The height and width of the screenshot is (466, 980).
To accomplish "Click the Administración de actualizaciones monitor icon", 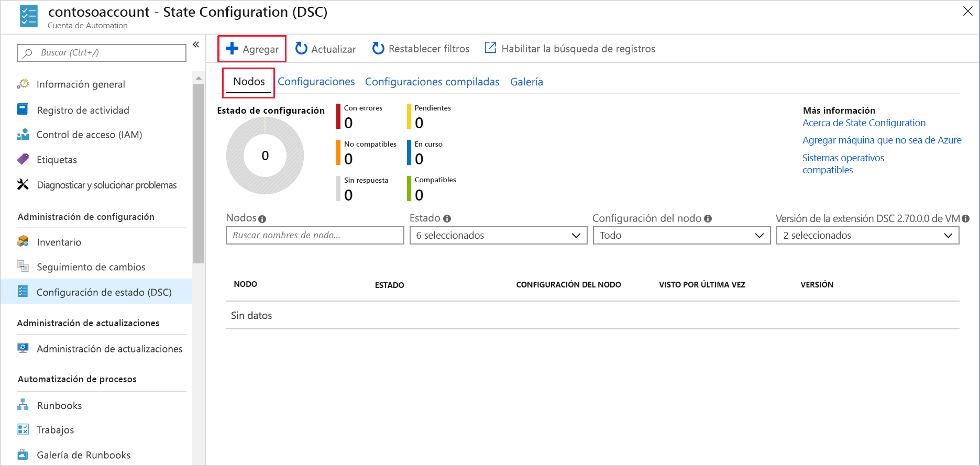I will coord(23,348).
